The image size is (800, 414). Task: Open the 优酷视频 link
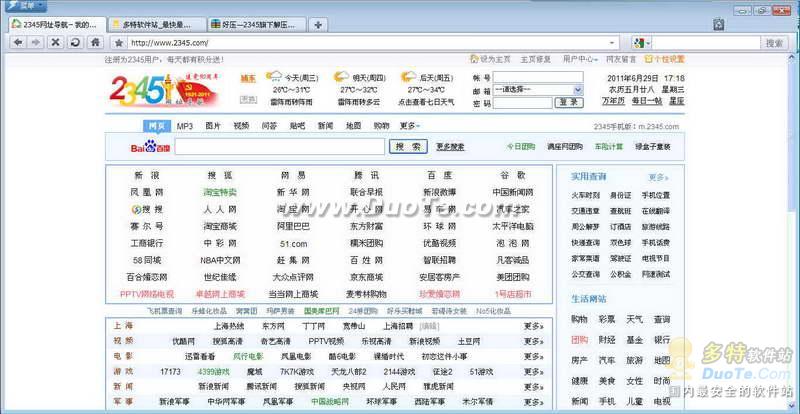(x=439, y=243)
